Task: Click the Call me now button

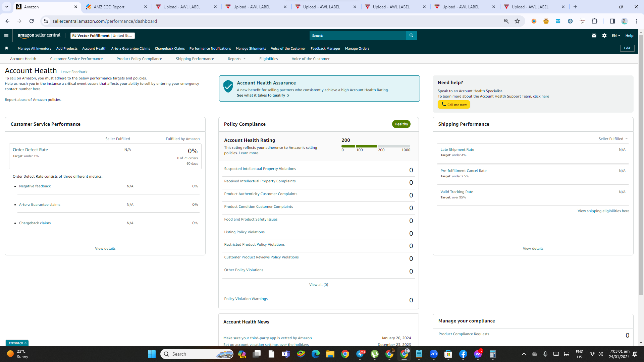Action: (454, 105)
